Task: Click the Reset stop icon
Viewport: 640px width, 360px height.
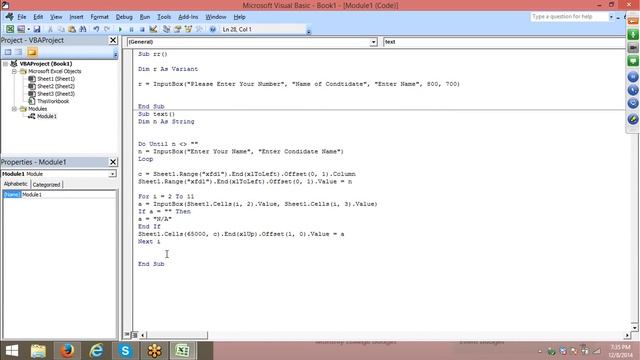Action: click(x=142, y=29)
